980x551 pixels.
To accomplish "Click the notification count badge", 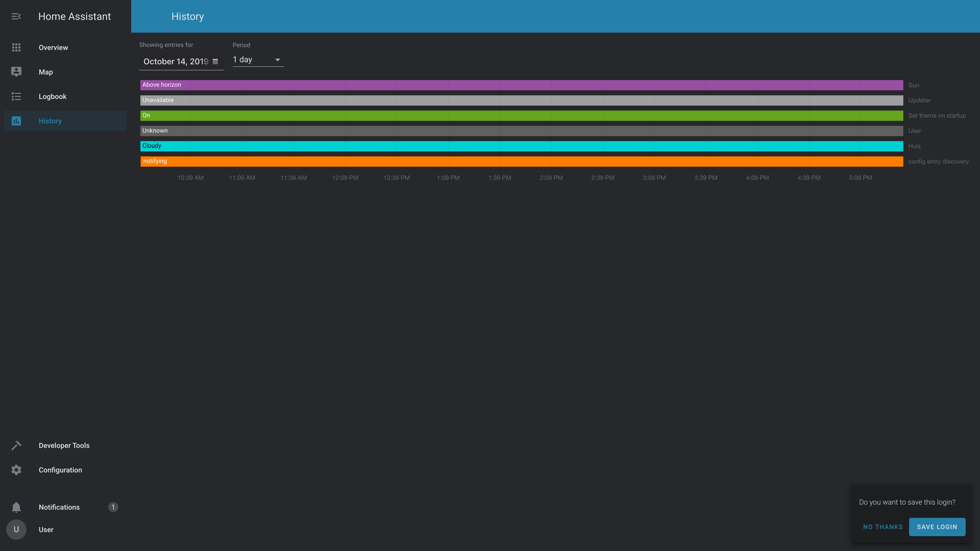I will coord(113,507).
